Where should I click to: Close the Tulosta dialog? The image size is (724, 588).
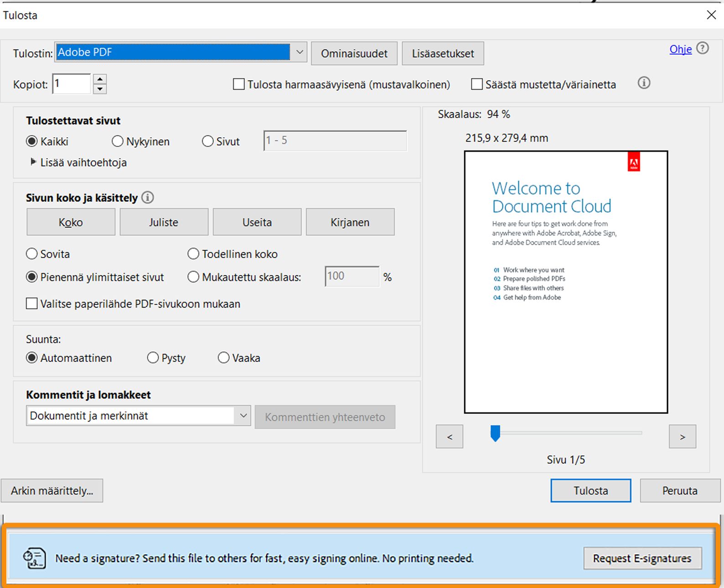[711, 15]
